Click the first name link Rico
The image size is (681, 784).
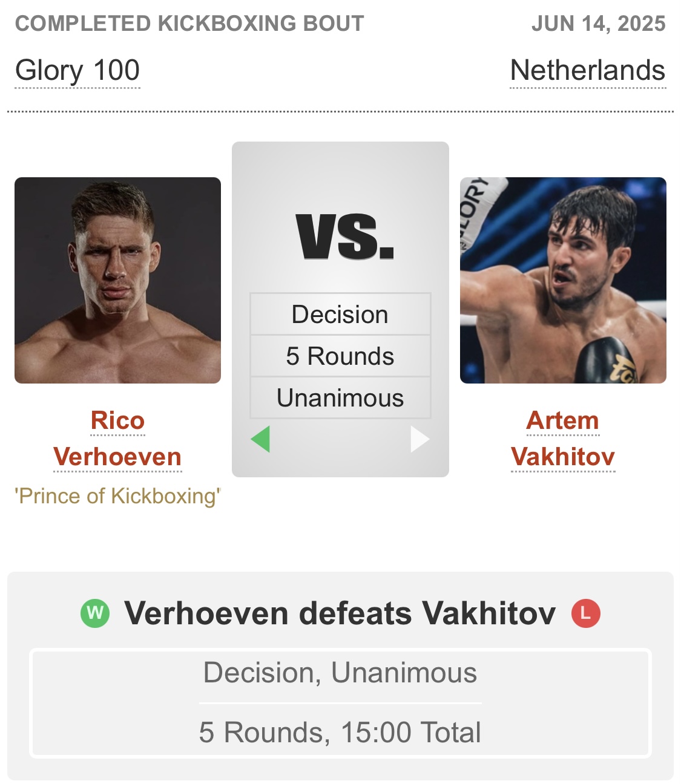(117, 420)
